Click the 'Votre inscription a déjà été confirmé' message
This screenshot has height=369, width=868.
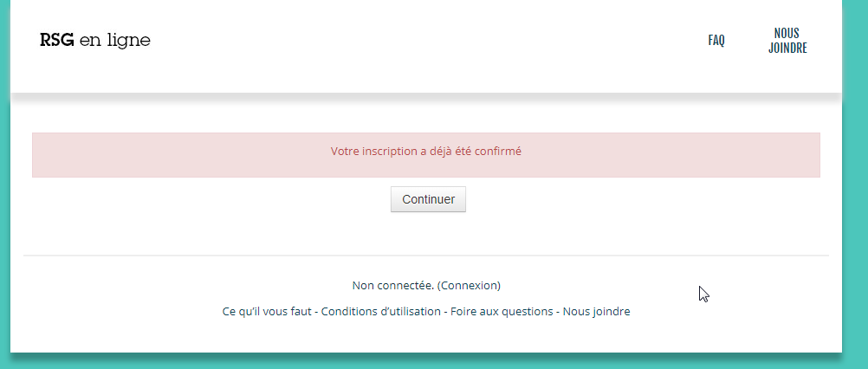click(x=426, y=151)
